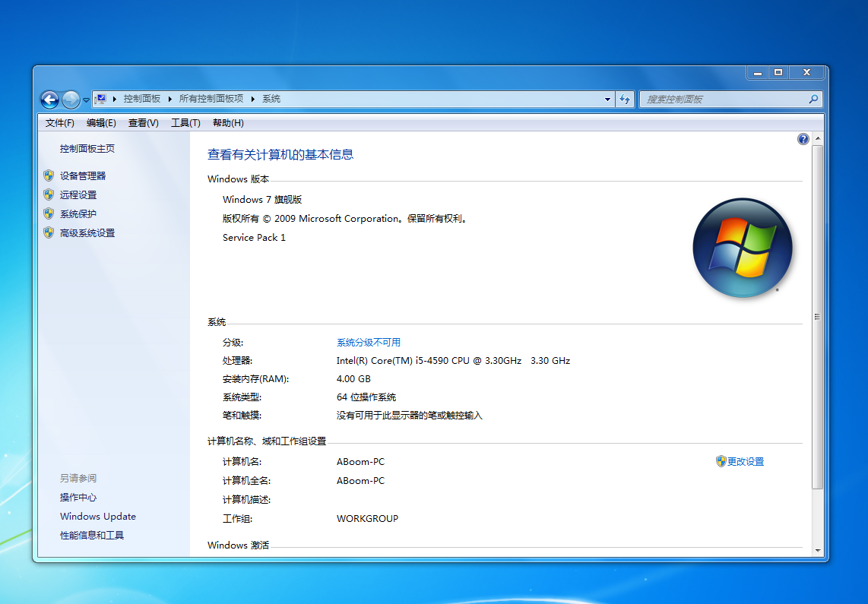Expand the arrow after 控制面板 breadcrumb
This screenshot has height=604, width=868.
coord(170,99)
